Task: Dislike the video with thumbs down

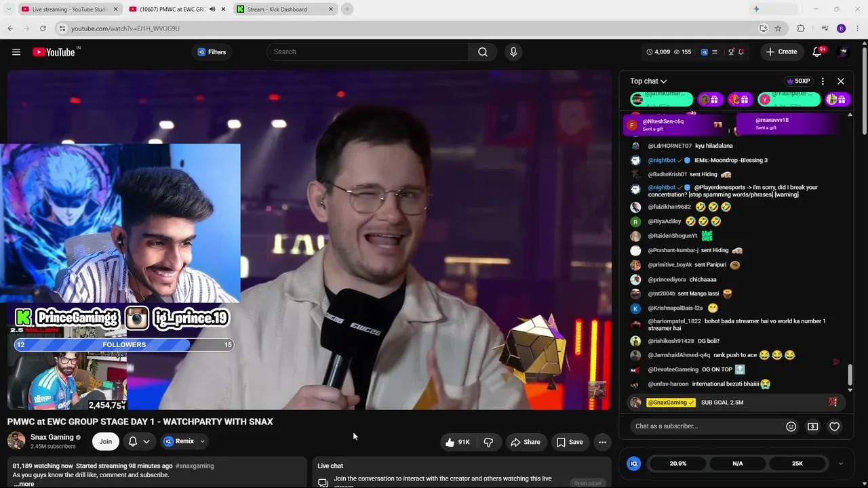Action: [488, 442]
